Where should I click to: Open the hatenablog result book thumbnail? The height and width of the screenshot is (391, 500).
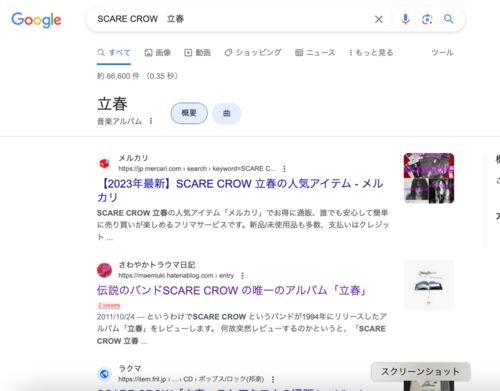tap(429, 285)
